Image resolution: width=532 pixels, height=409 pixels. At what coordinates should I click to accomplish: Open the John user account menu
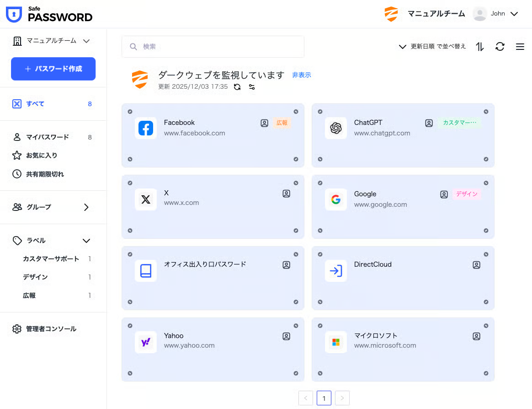coord(496,14)
